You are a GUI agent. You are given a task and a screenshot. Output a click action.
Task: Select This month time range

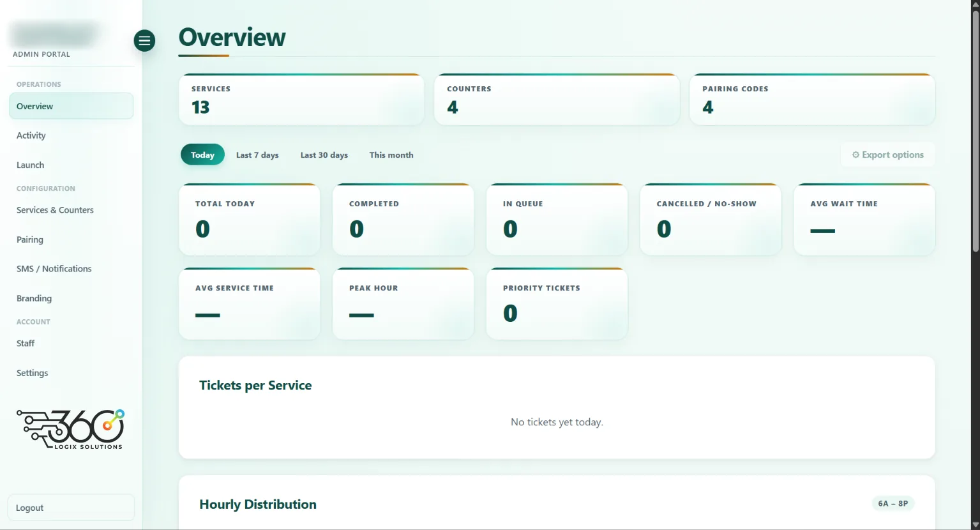point(391,155)
